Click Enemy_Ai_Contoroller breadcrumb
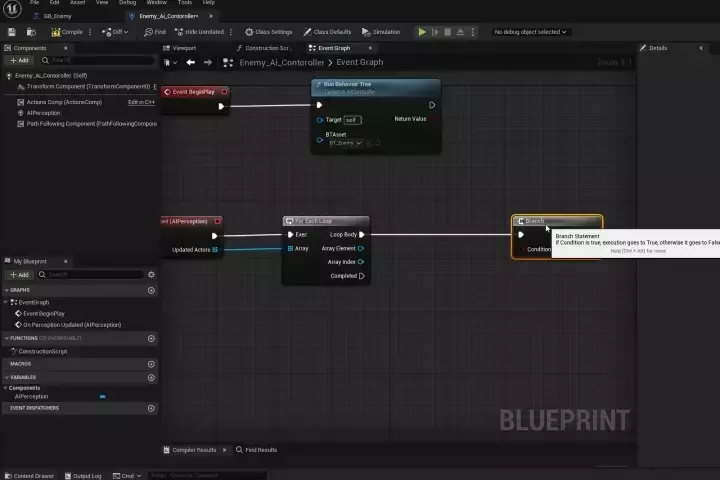Image resolution: width=720 pixels, height=480 pixels. coord(281,62)
